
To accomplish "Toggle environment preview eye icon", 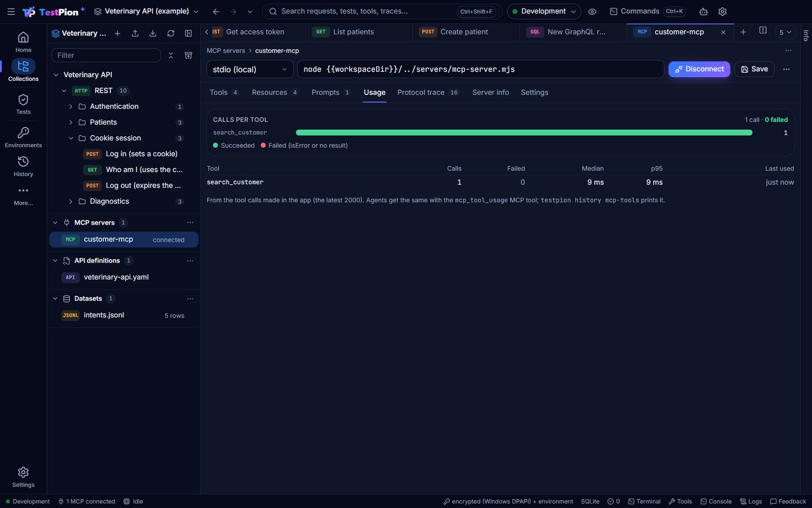I will [592, 11].
